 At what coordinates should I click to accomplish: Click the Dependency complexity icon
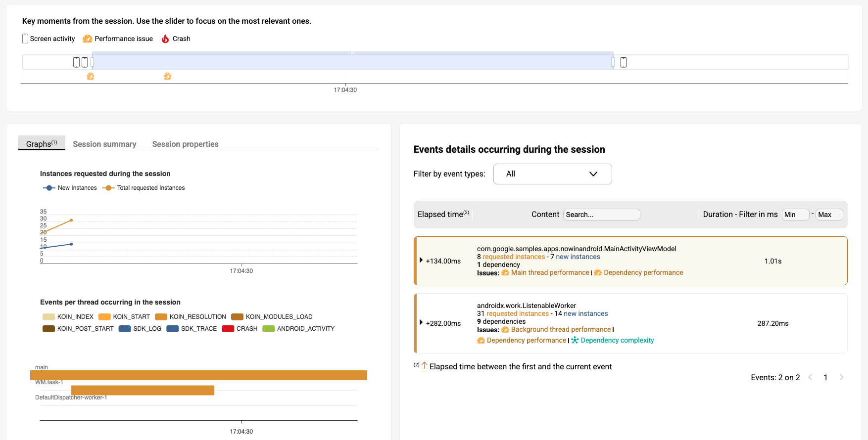[575, 341]
